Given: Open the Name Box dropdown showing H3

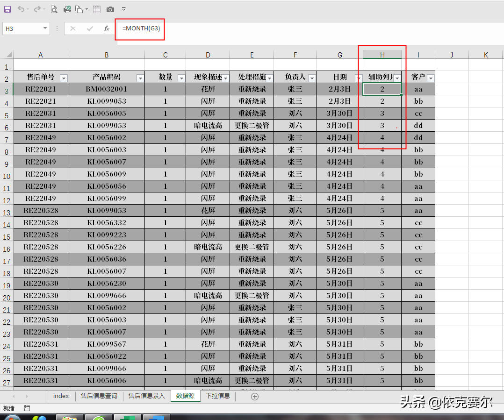Looking at the screenshot, I should coord(45,28).
